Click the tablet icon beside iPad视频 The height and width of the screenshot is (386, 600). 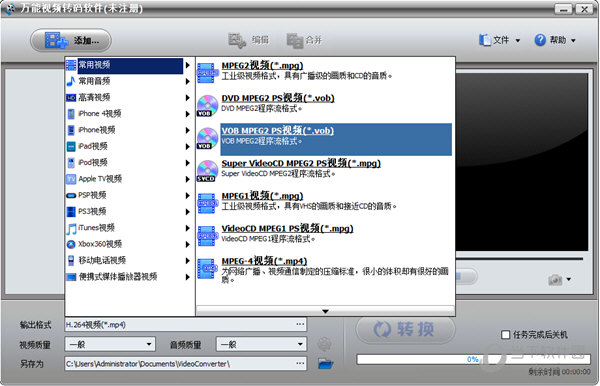coord(71,147)
